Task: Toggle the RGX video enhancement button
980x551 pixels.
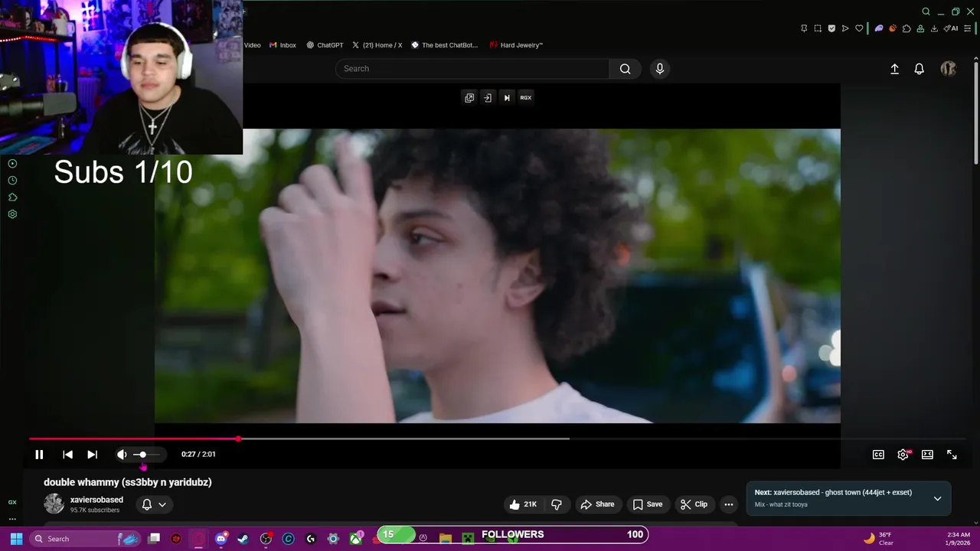Action: click(526, 97)
